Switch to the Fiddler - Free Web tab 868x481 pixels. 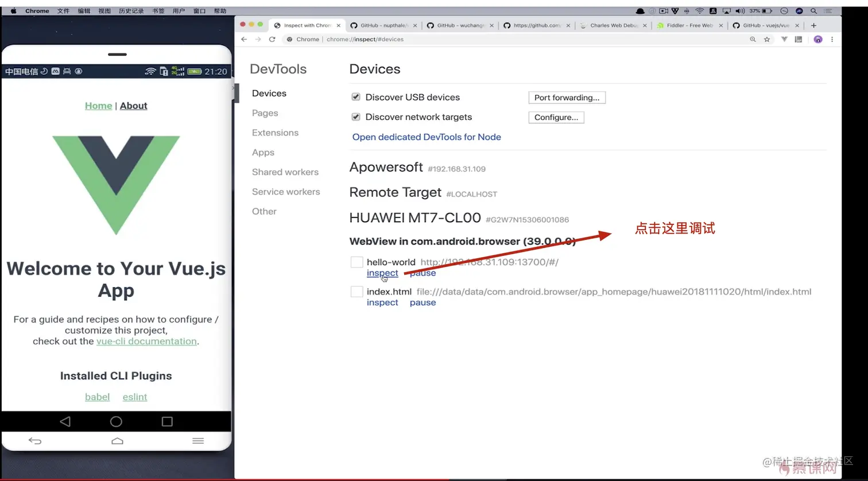coord(689,25)
